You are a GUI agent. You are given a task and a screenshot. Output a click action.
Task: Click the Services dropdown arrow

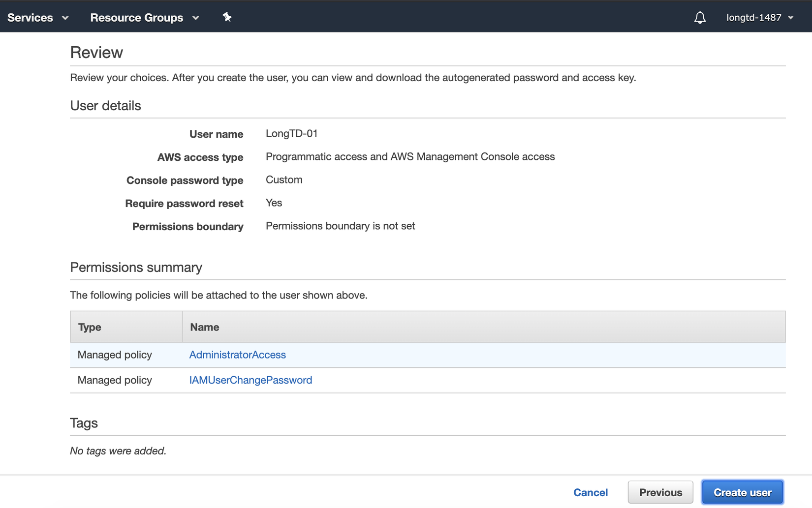65,18
